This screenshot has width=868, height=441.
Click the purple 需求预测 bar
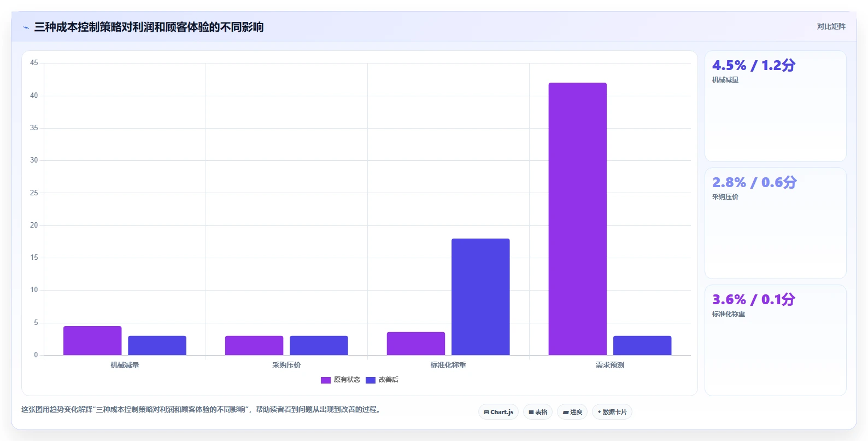[x=578, y=219]
